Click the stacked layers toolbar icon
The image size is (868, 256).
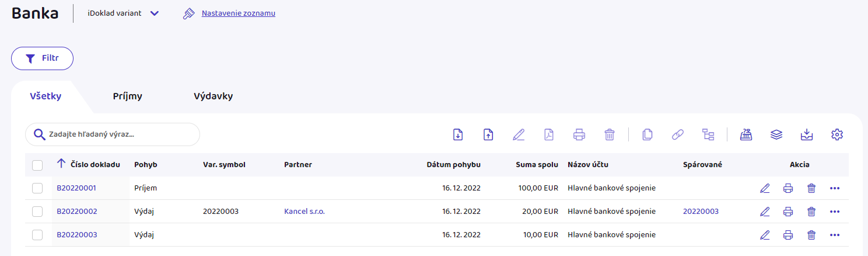pyautogui.click(x=776, y=134)
